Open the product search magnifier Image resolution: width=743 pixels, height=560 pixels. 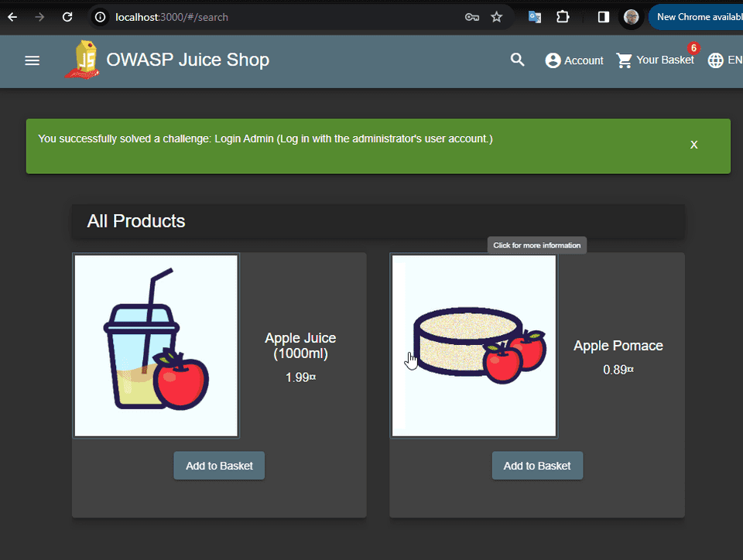coord(517,60)
